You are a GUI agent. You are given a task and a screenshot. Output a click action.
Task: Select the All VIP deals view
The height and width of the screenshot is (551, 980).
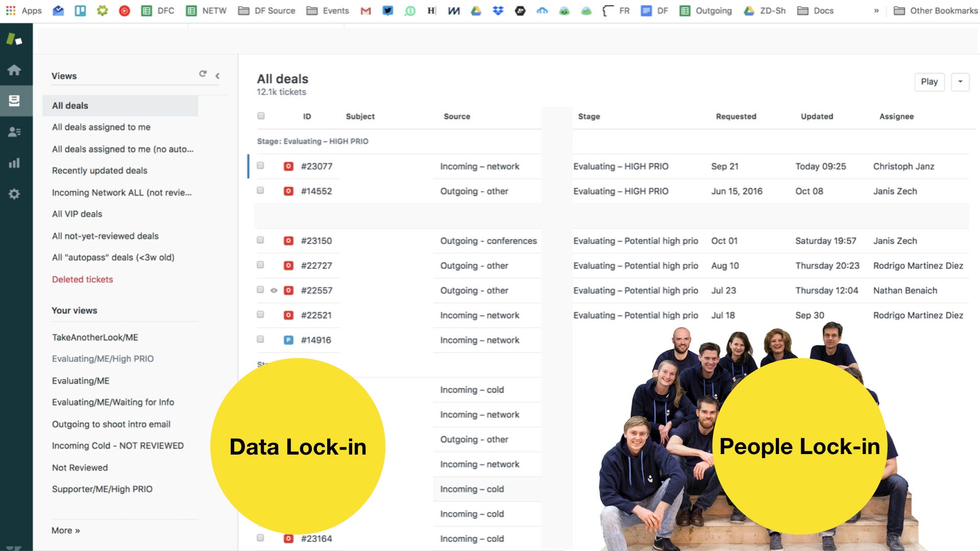pyautogui.click(x=77, y=214)
